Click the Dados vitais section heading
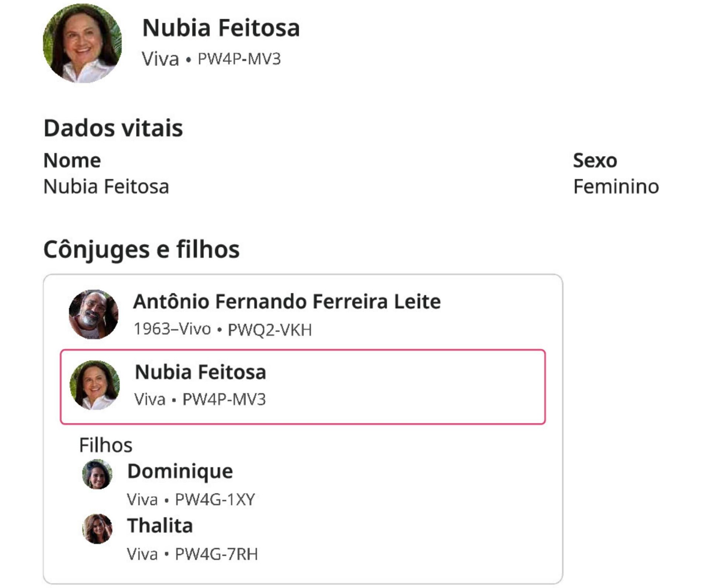The height and width of the screenshot is (588, 701). pyautogui.click(x=113, y=128)
